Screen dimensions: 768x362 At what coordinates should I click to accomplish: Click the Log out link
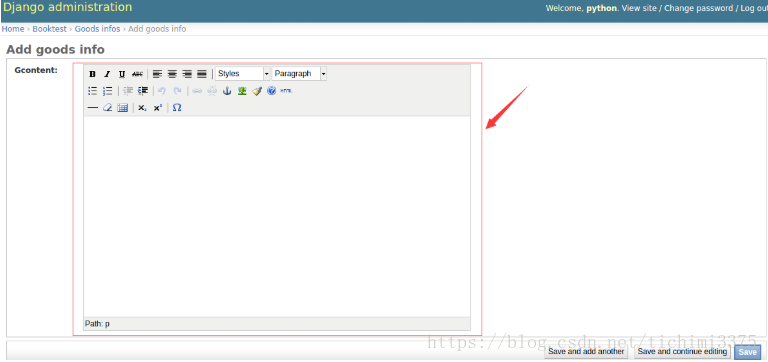(x=754, y=8)
